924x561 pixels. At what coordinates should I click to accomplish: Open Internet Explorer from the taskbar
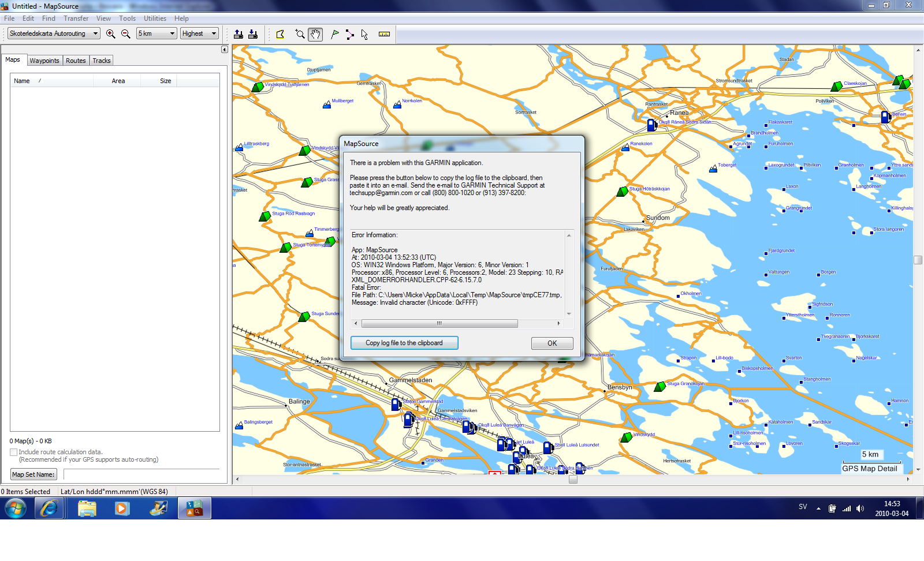(x=49, y=508)
